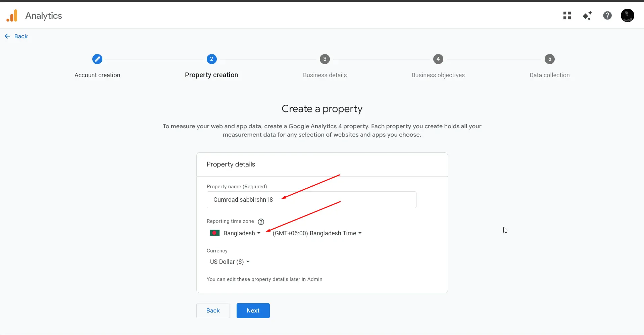Image resolution: width=644 pixels, height=335 pixels.
Task: Click the blue Next button
Action: (253, 311)
